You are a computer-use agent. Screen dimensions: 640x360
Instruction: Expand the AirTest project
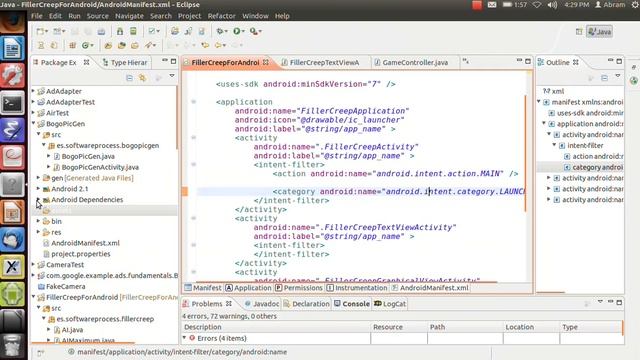[x=33, y=113]
